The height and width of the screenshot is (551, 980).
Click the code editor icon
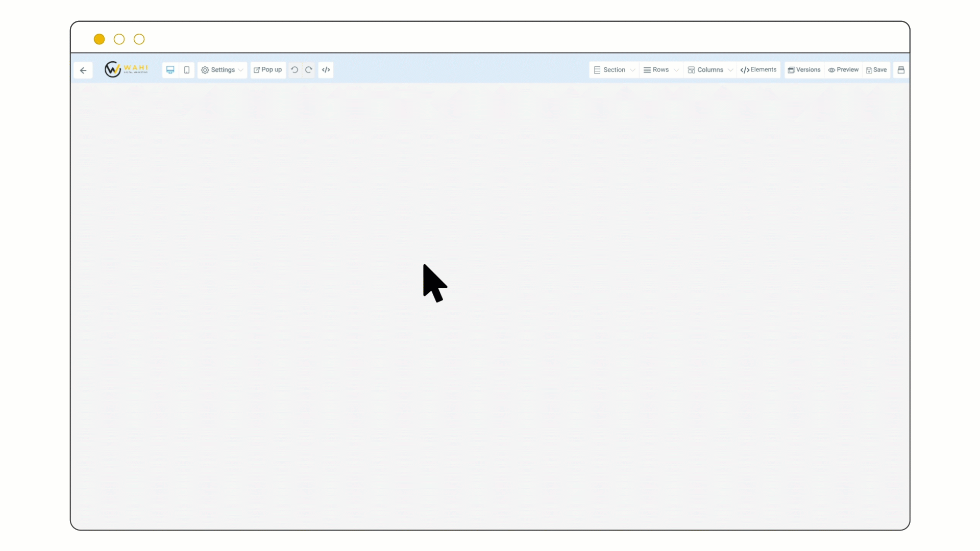326,69
